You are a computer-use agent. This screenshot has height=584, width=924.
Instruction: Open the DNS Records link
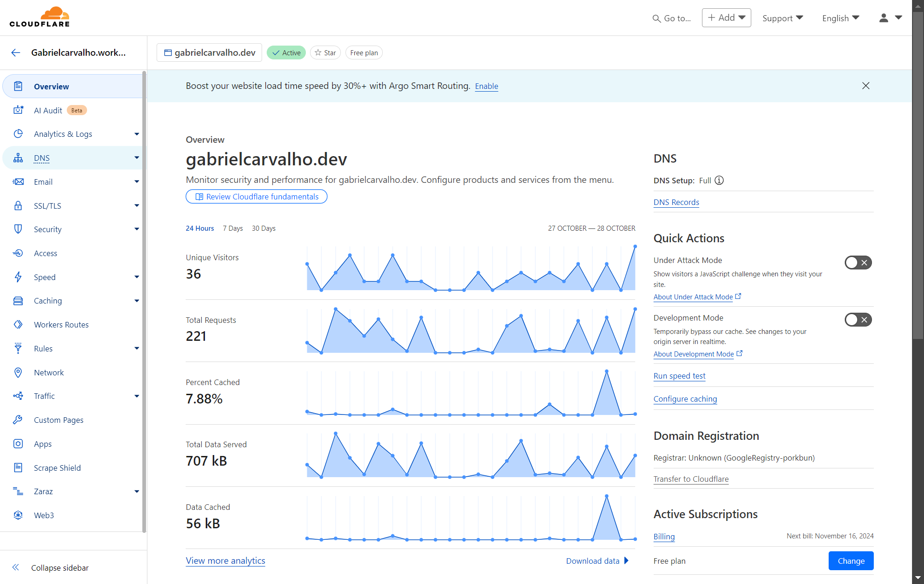676,202
